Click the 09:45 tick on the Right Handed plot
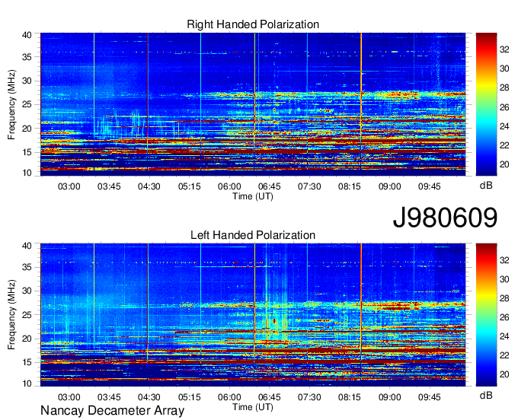The height and width of the screenshot is (420, 518). (430, 186)
